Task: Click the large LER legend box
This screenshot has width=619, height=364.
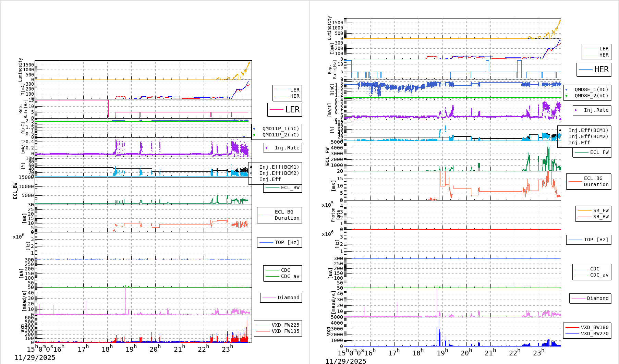Action: click(x=284, y=110)
